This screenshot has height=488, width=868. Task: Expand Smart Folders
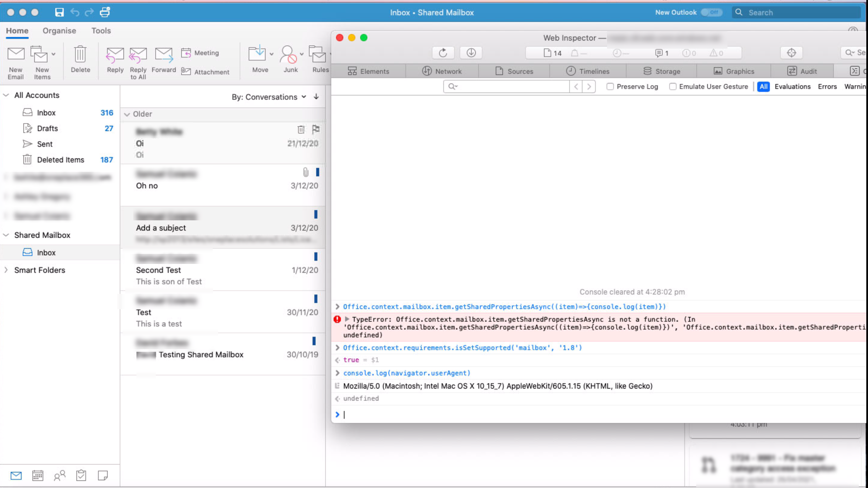(5, 270)
